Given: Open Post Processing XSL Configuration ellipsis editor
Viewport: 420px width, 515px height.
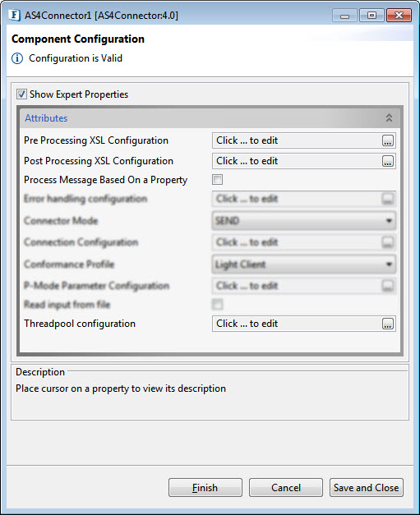Looking at the screenshot, I should [388, 161].
